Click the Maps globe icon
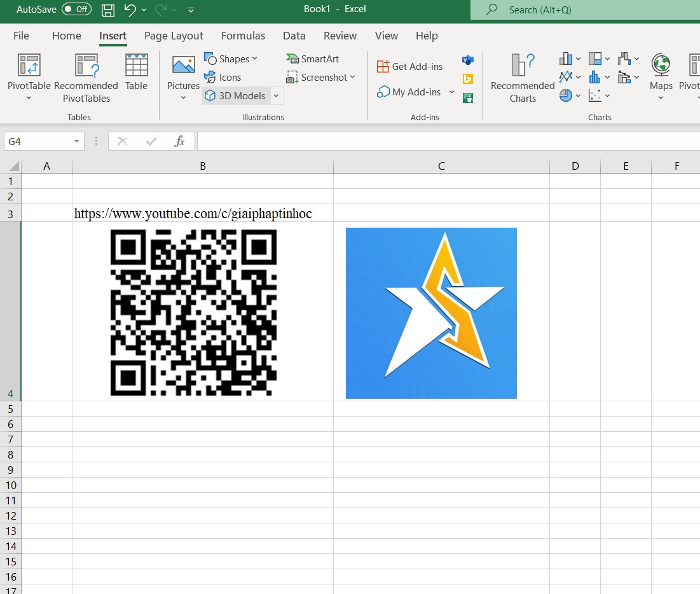 [x=661, y=64]
